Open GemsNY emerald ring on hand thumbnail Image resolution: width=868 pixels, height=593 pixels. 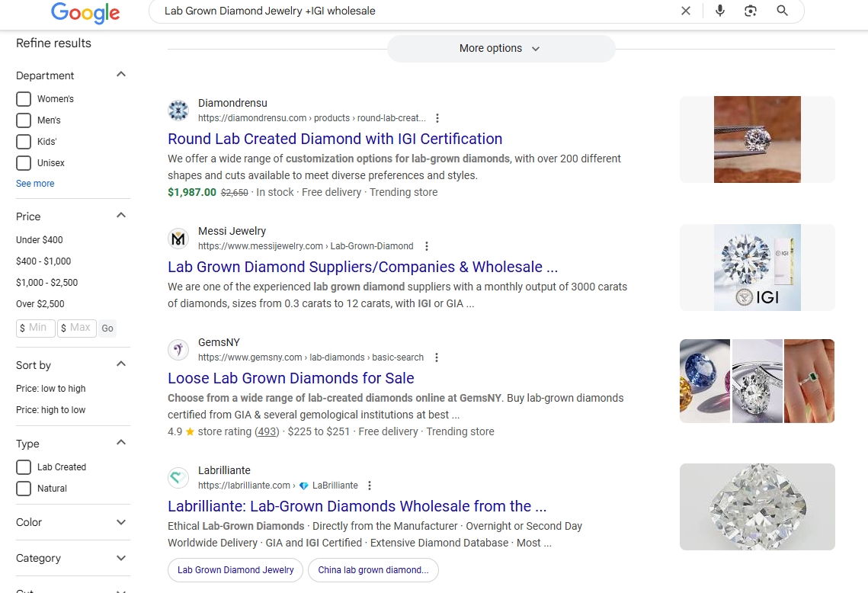click(809, 381)
